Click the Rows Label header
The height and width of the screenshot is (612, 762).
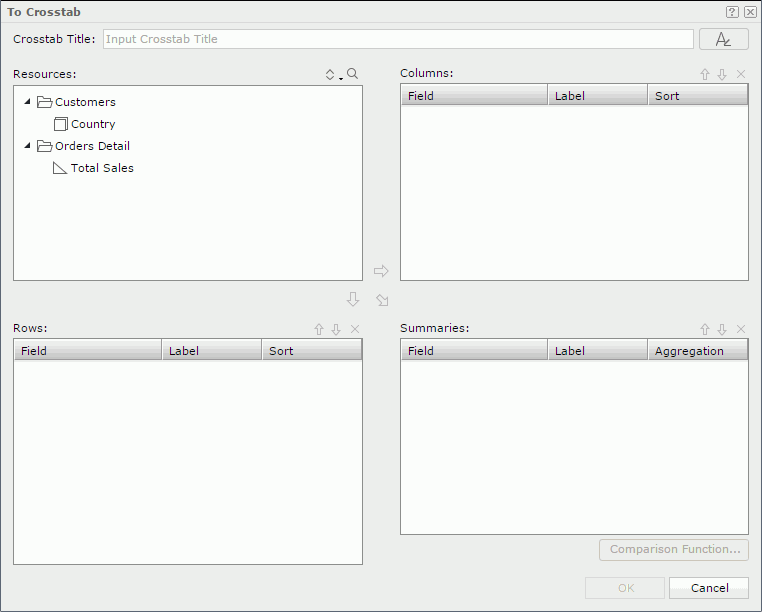click(x=212, y=350)
